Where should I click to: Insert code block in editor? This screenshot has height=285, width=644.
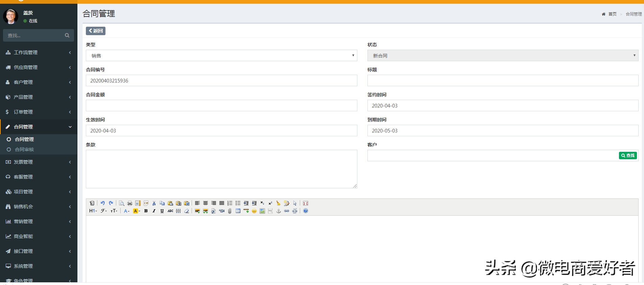tap(146, 203)
